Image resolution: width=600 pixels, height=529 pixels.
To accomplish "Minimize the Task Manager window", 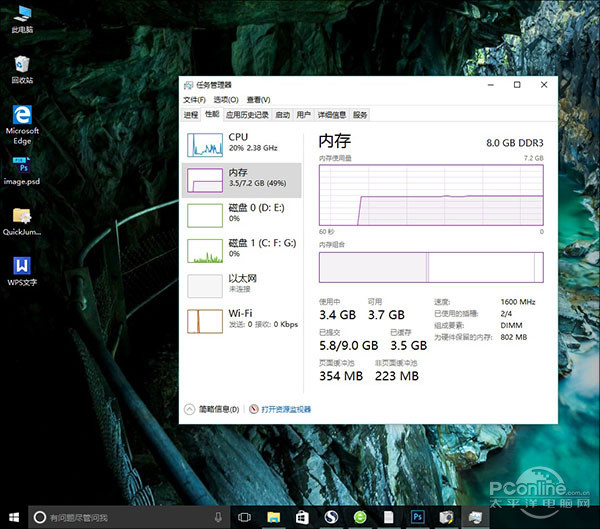I will [491, 85].
